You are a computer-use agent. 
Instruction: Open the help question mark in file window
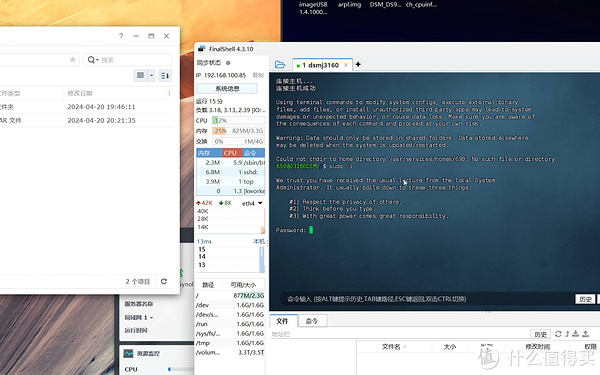coord(121,36)
